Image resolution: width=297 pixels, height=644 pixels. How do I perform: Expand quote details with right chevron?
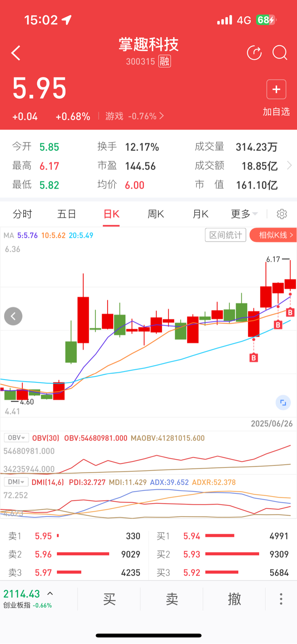289,166
